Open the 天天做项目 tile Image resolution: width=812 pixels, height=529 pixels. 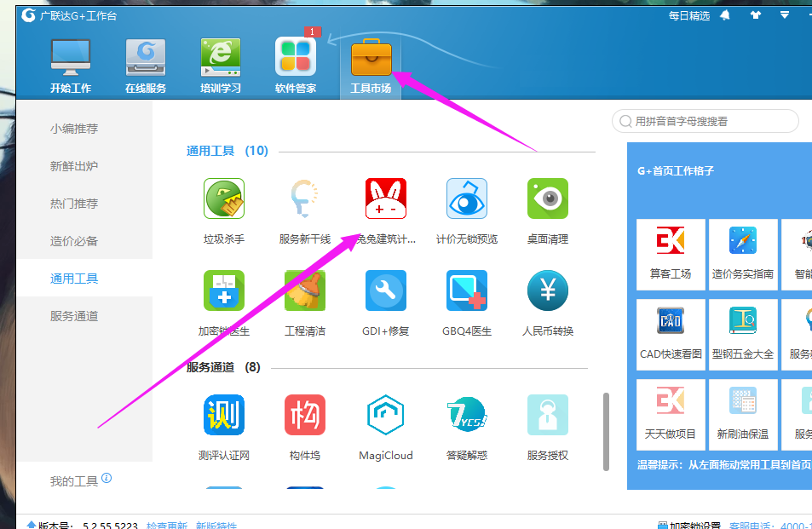point(671,414)
